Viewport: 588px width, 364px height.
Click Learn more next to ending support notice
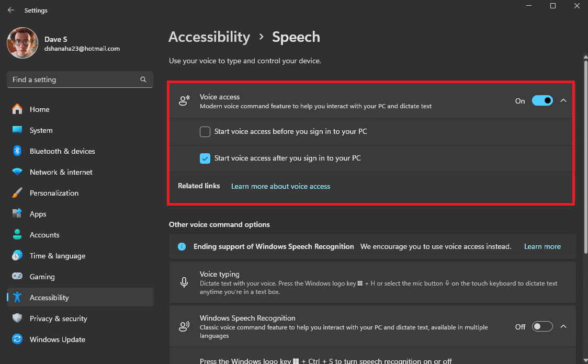(x=542, y=246)
